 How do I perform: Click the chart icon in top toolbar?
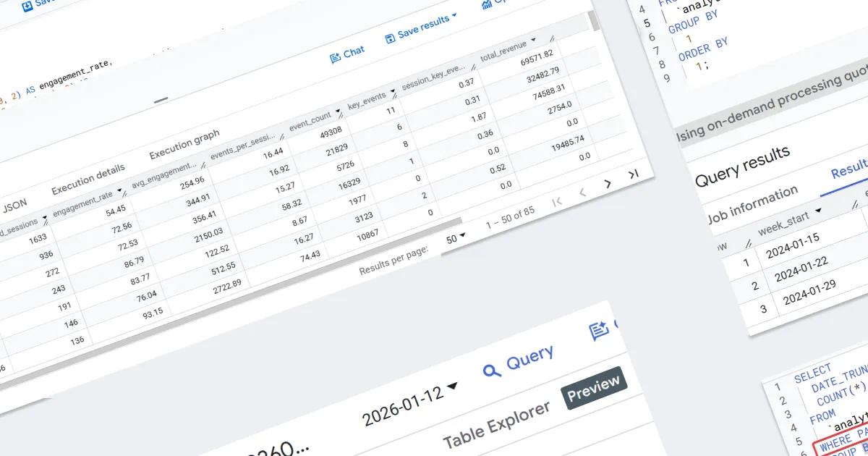coord(487,4)
